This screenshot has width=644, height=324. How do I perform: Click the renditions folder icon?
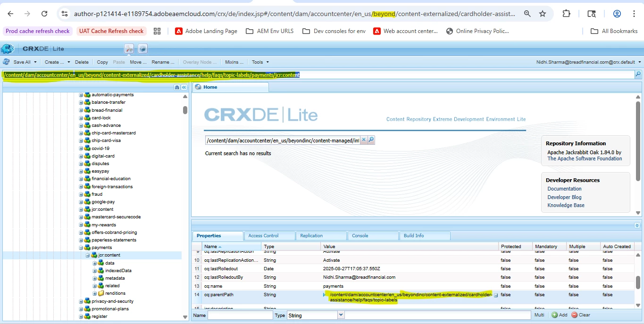tap(101, 293)
